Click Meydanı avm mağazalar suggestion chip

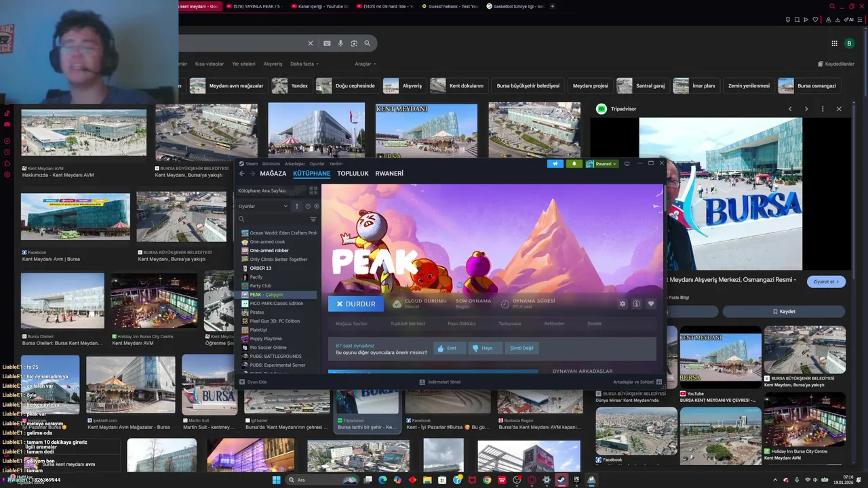(x=228, y=86)
